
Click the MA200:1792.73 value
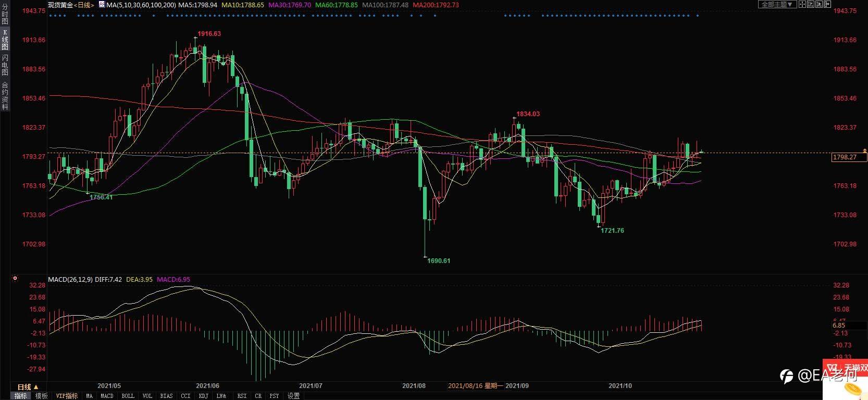[436, 5]
